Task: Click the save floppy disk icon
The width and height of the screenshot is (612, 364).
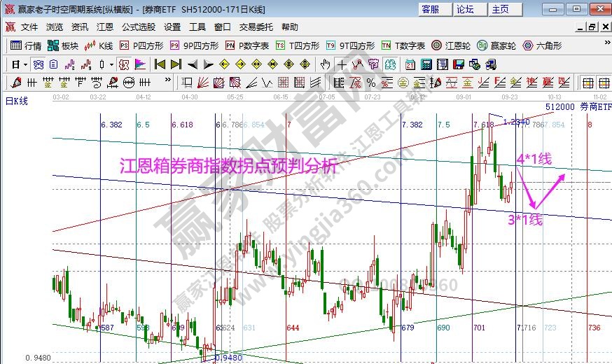Action: coord(459,64)
